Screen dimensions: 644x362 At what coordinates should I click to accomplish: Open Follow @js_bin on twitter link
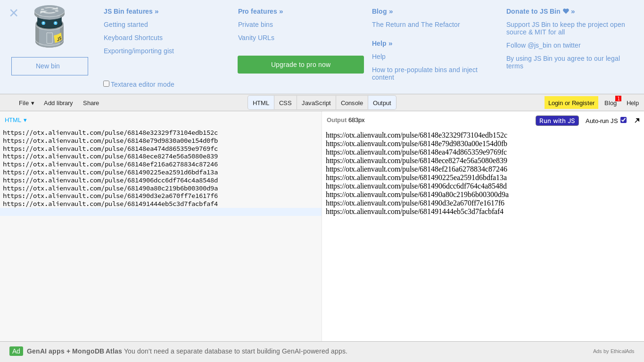pos(544,45)
